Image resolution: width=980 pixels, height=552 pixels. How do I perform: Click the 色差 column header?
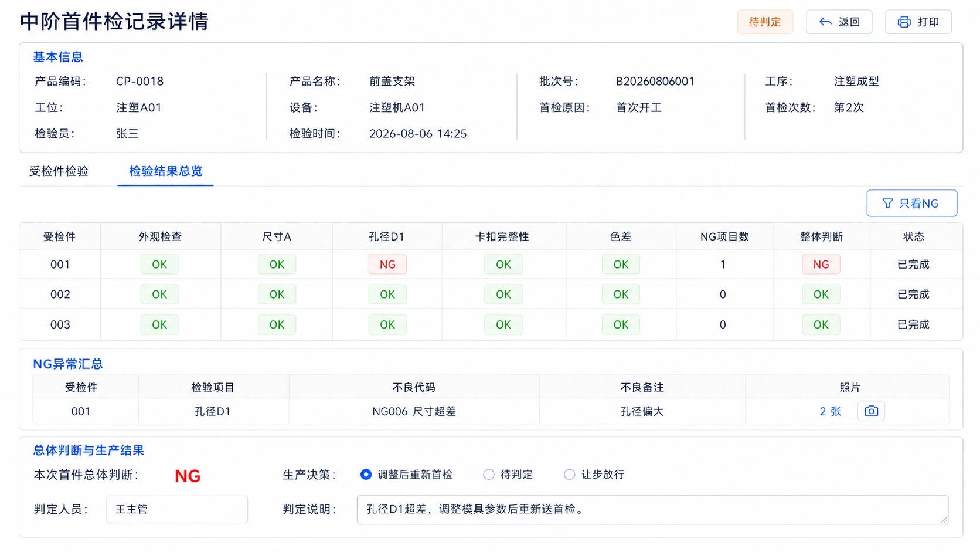[621, 237]
